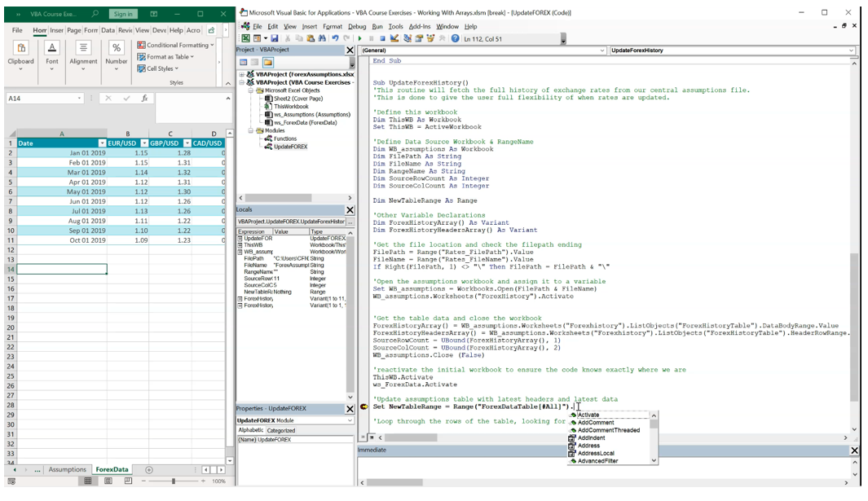Click the Find binoculars icon
The width and height of the screenshot is (868, 501).
click(x=322, y=39)
